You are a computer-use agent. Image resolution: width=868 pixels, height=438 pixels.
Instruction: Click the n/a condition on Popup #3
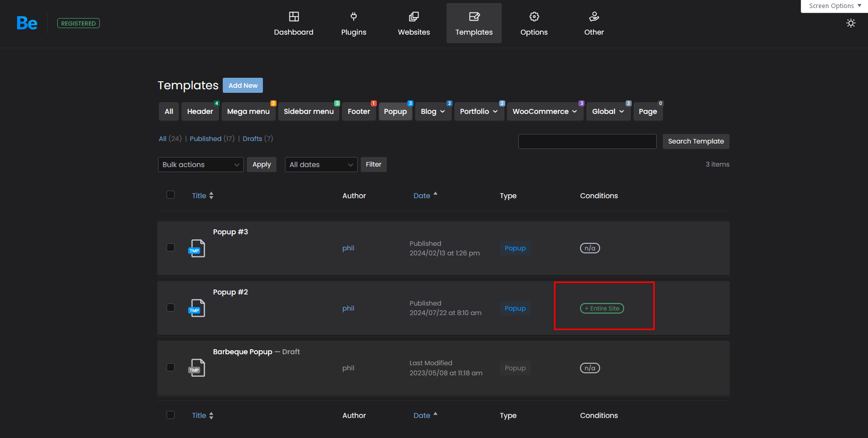click(x=590, y=248)
